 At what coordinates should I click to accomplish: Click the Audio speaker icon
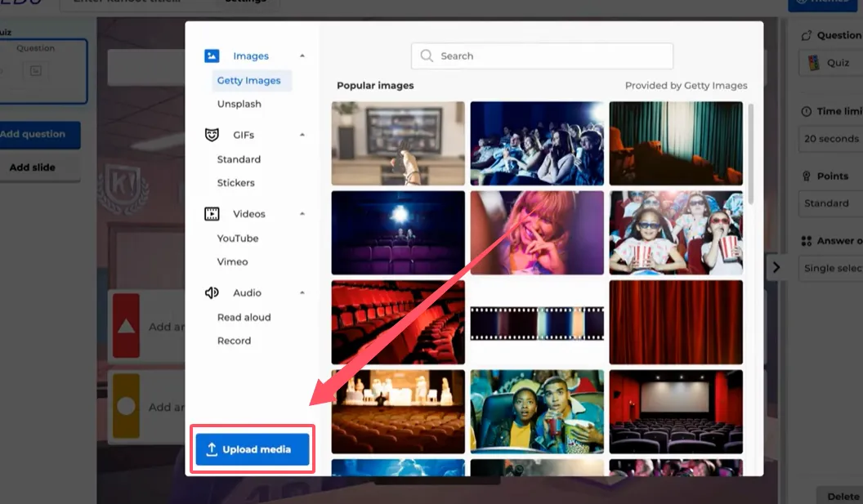click(x=212, y=292)
